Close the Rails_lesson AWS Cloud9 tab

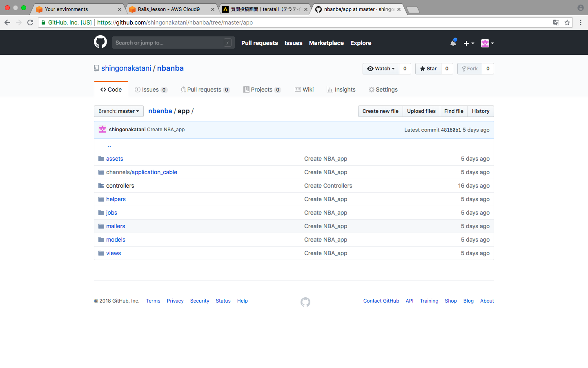click(213, 9)
